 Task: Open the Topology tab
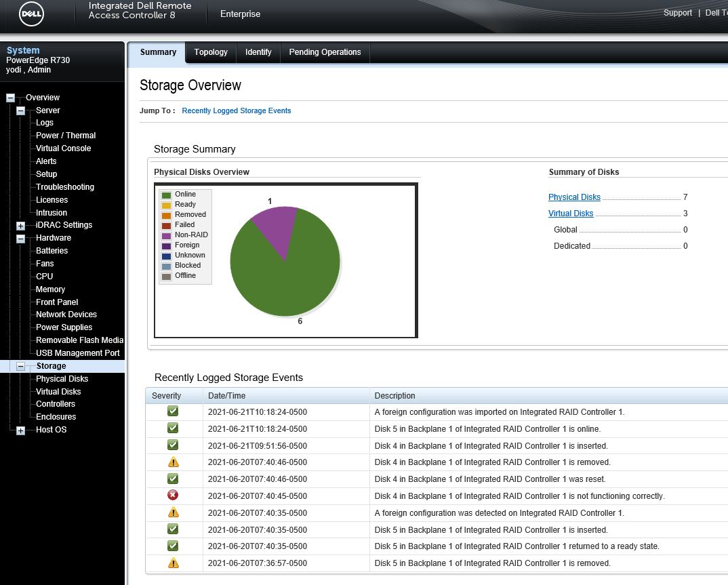[211, 52]
